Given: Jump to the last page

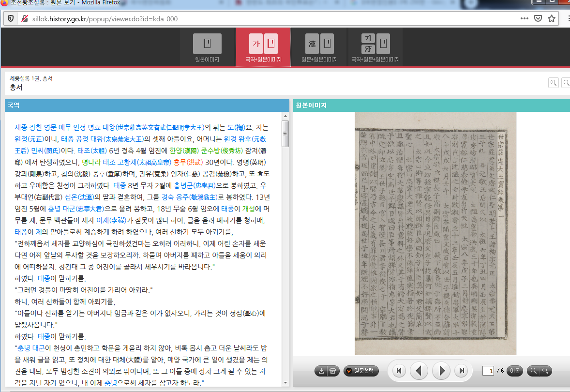Looking at the screenshot, I should coord(462,371).
